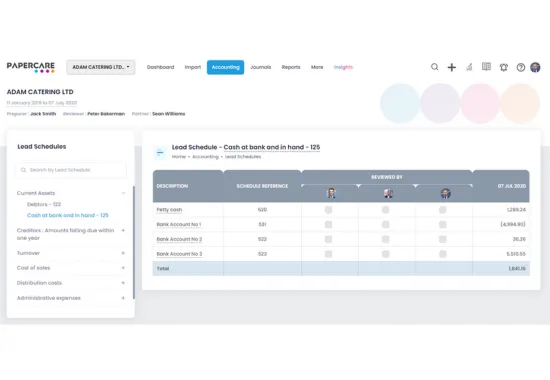Click the Search by Lead Schedule field
The width and height of the screenshot is (550, 380).
[x=71, y=170]
